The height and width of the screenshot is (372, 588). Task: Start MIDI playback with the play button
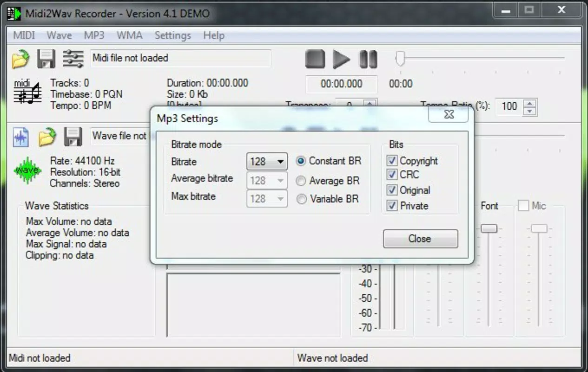click(341, 60)
